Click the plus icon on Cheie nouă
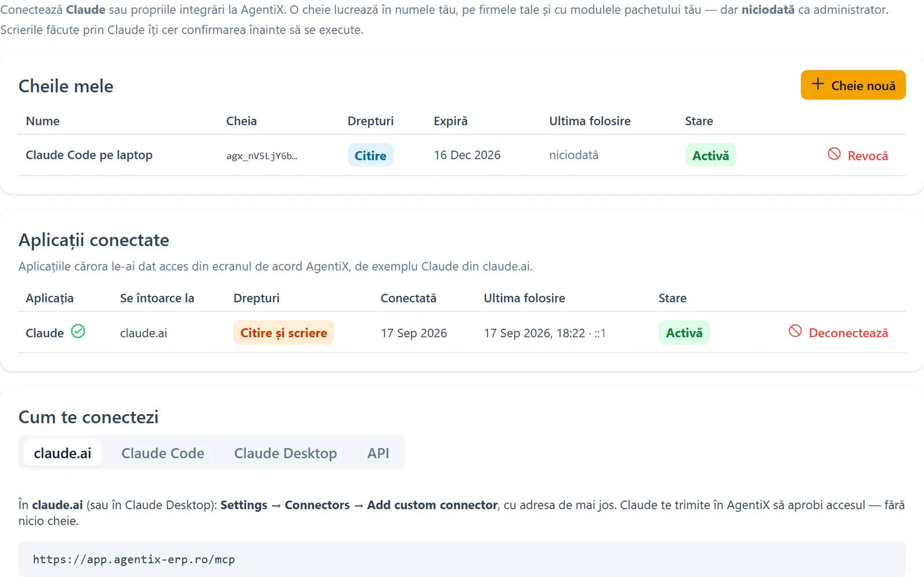The height and width of the screenshot is (577, 924). pyautogui.click(x=818, y=84)
